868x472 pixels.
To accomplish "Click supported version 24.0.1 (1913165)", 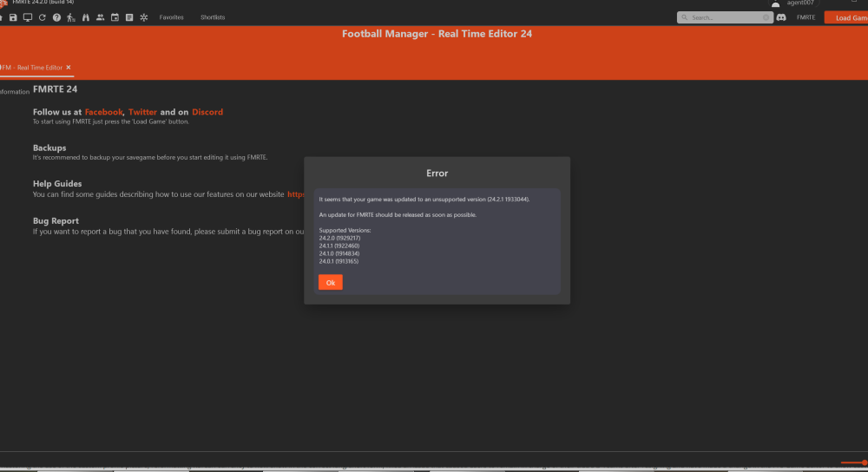I will [x=339, y=261].
